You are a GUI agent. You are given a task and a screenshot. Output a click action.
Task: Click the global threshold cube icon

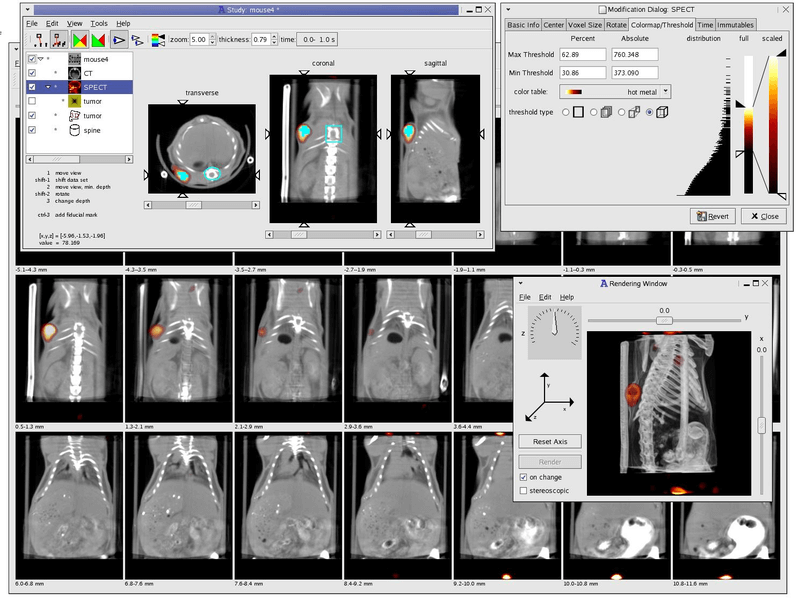(662, 112)
